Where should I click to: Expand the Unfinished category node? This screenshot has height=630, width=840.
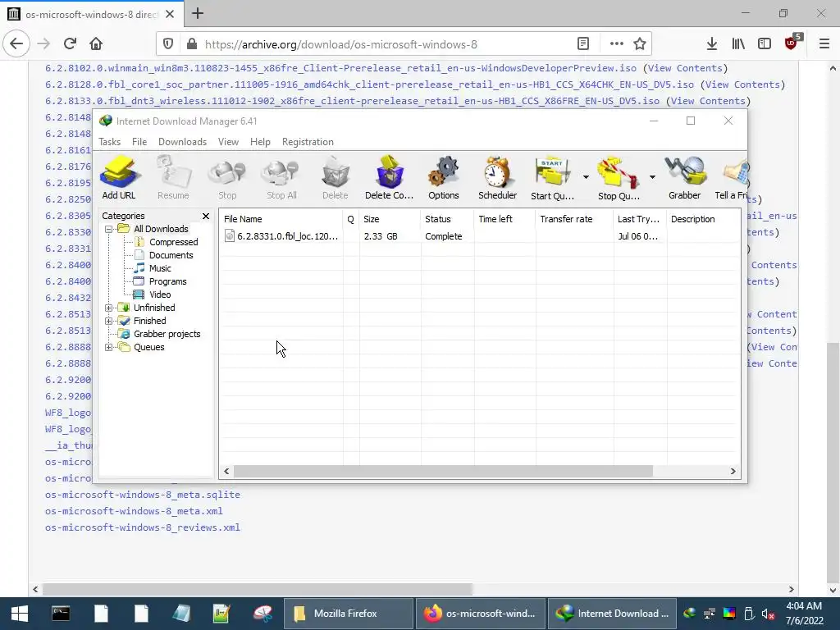[109, 308]
